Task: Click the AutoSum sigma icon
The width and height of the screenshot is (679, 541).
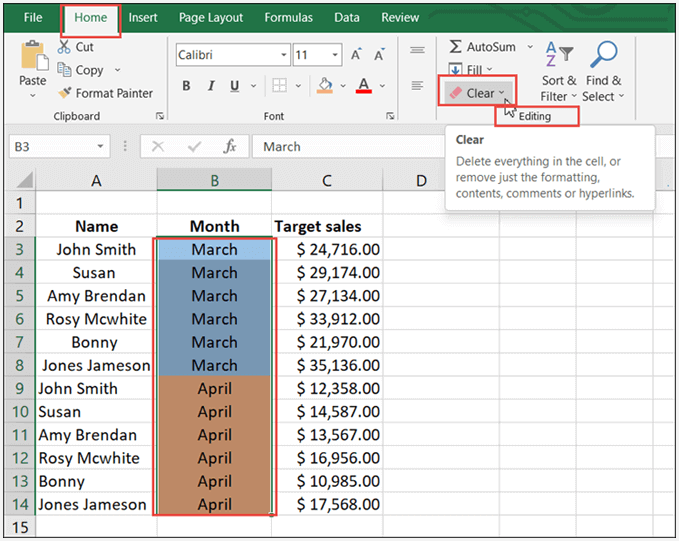Action: coord(456,47)
